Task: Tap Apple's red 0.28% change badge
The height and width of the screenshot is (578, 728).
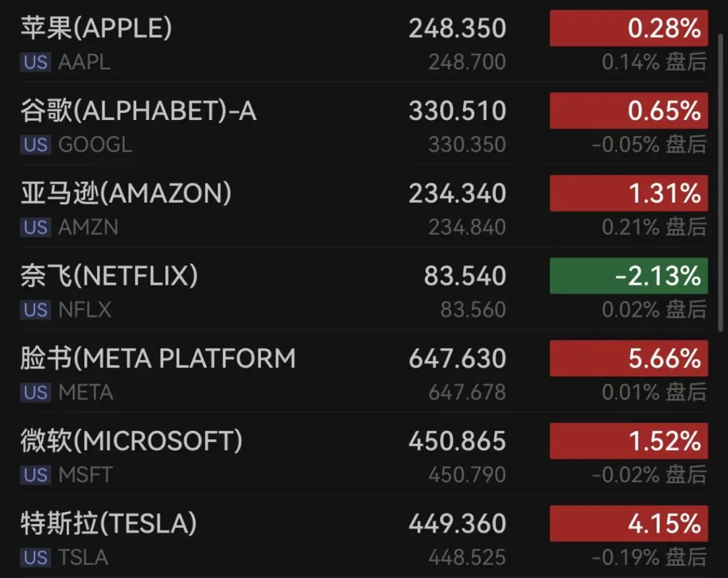Action: coord(628,28)
